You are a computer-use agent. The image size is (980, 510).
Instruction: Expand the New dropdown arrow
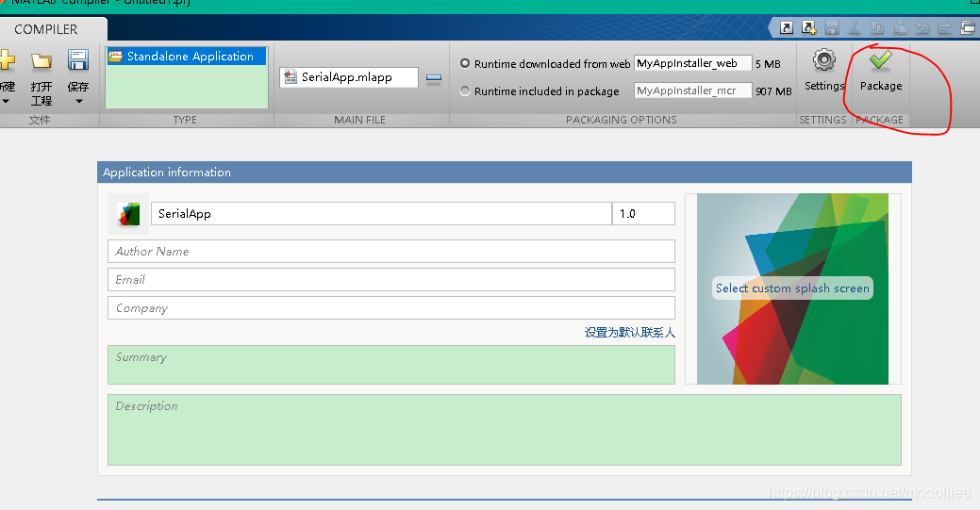click(x=6, y=101)
